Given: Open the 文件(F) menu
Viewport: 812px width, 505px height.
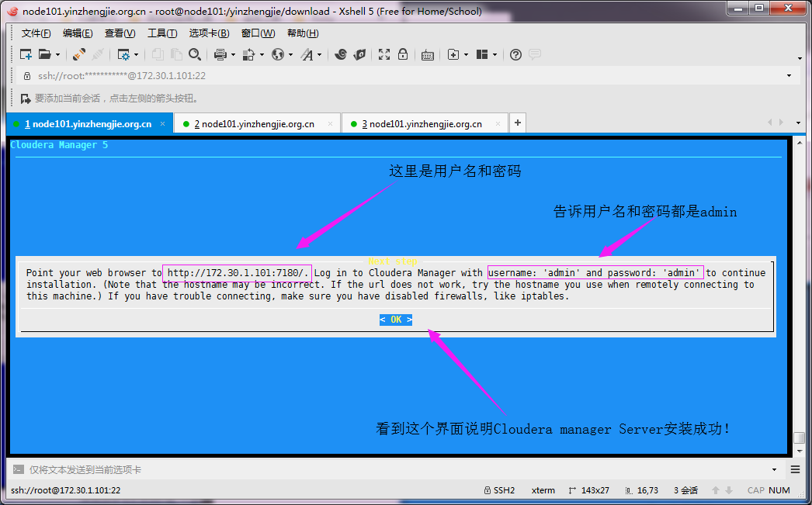Looking at the screenshot, I should pyautogui.click(x=36, y=33).
